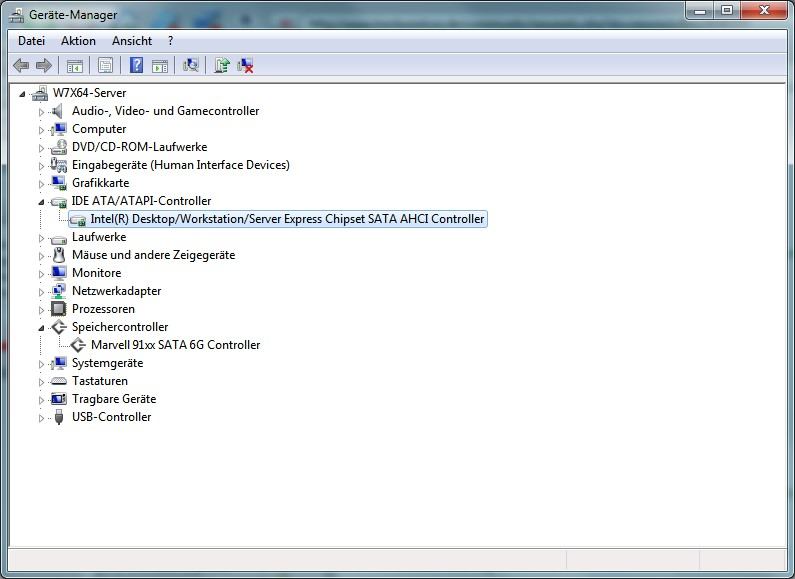Expand the Grafikkarte category
Screen dimensions: 795x579
click(x=41, y=184)
